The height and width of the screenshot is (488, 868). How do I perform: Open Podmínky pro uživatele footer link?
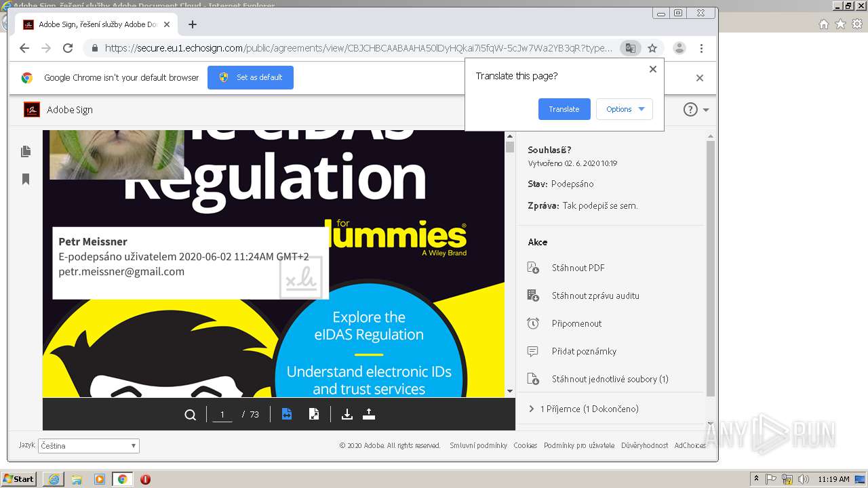coord(579,445)
